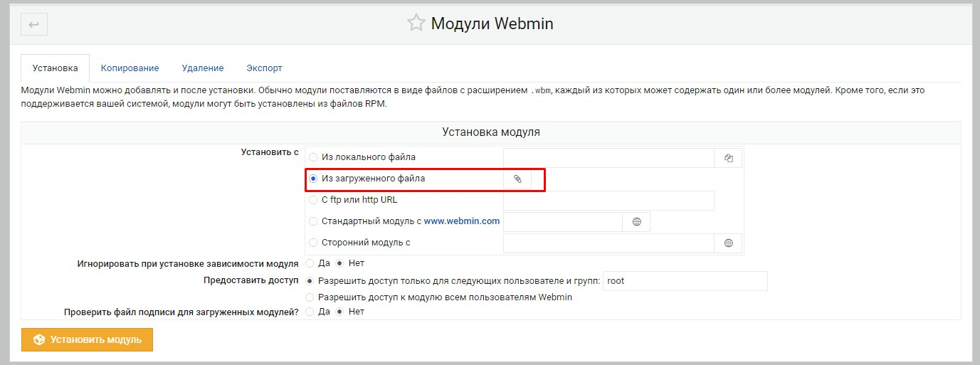The height and width of the screenshot is (365, 980).
Task: Follow the www.webmin.com link
Action: click(462, 221)
